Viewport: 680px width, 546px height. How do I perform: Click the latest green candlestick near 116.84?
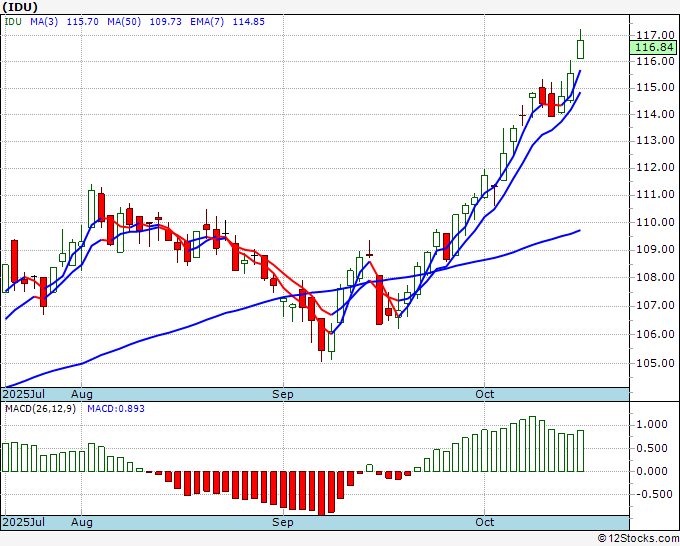(x=580, y=49)
